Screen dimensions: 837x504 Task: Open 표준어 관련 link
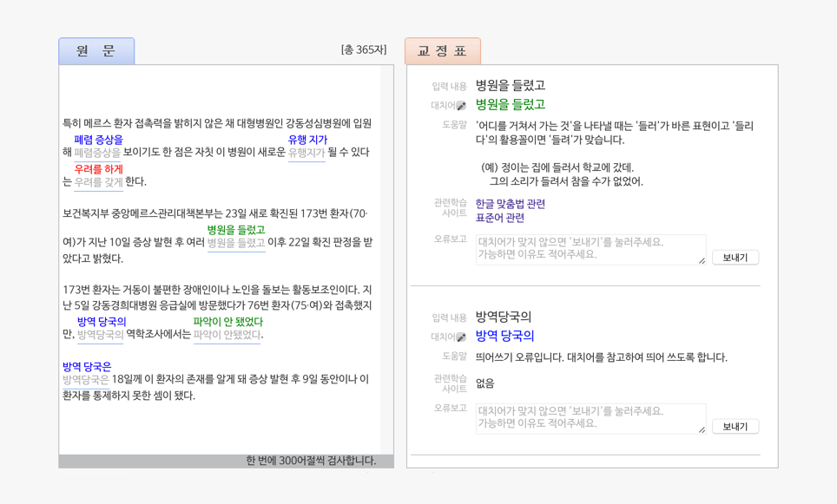tap(499, 218)
